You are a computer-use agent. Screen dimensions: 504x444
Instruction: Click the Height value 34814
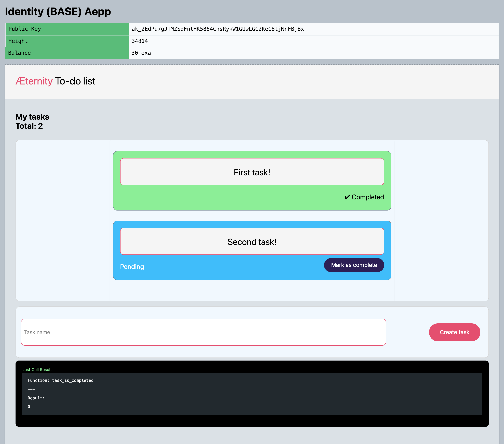[x=140, y=41]
